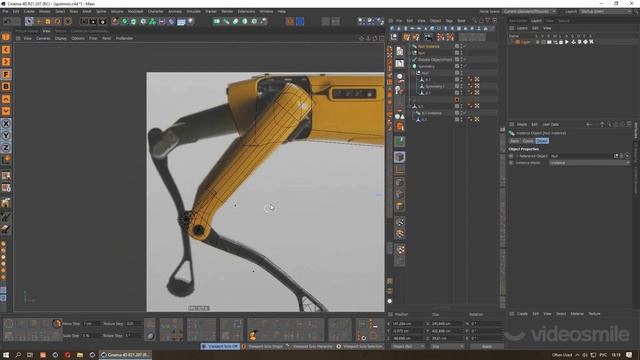Select the Live Selection tool
640x360 pixels.
point(29,21)
